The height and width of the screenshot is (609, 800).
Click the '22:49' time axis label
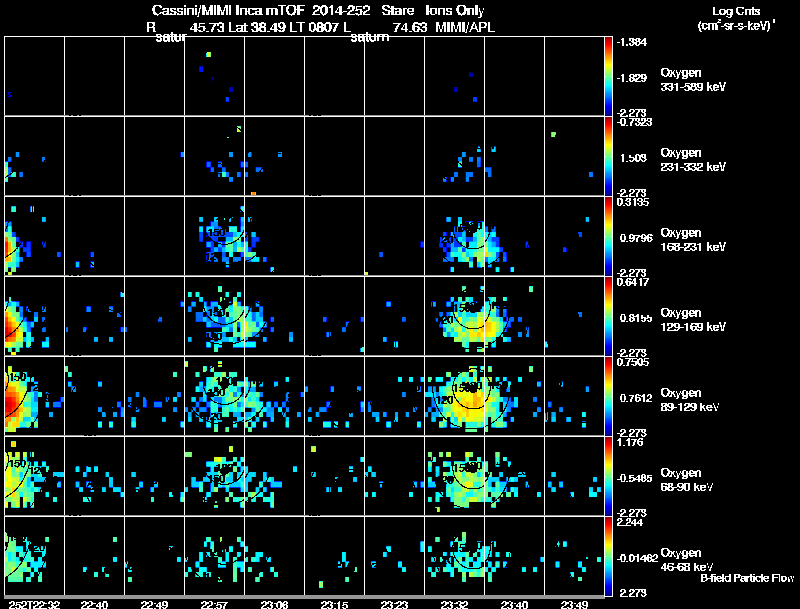[154, 604]
